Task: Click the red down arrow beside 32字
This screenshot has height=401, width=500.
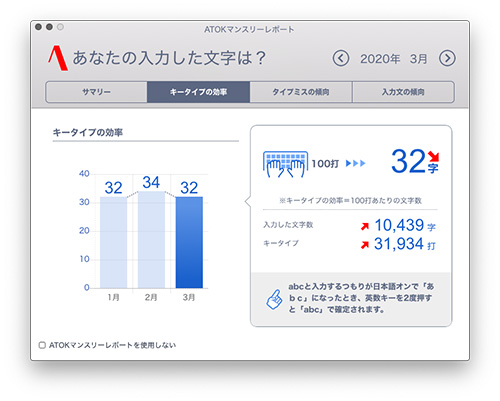Action: pyautogui.click(x=434, y=156)
